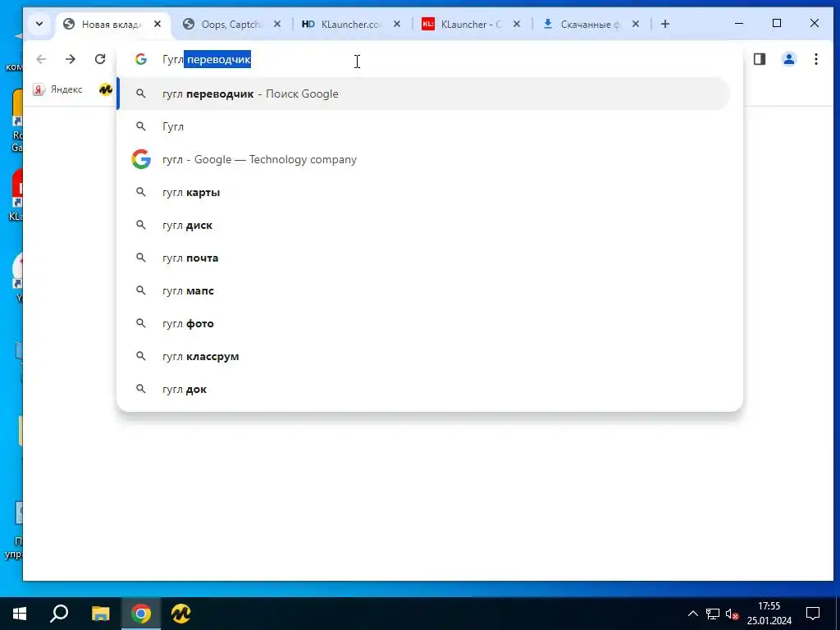Image resolution: width=840 pixels, height=630 pixels.
Task: Open the tab search dropdown arrow
Action: pyautogui.click(x=39, y=24)
